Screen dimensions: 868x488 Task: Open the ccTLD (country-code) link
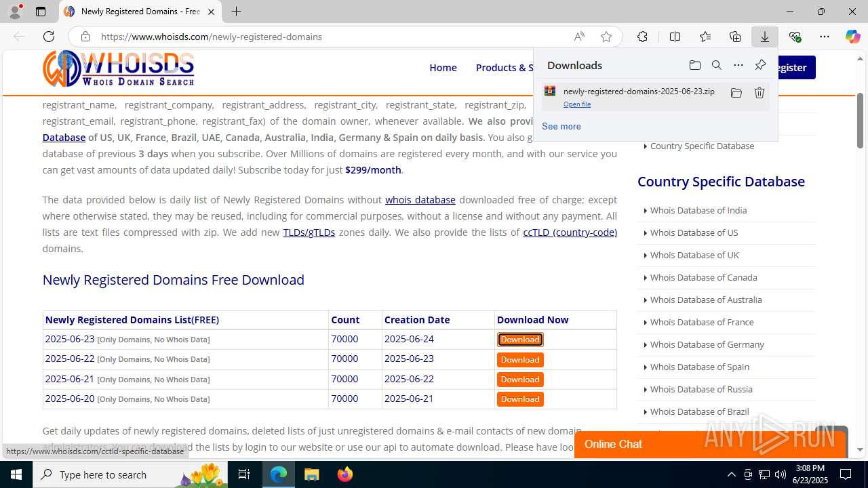(570, 232)
